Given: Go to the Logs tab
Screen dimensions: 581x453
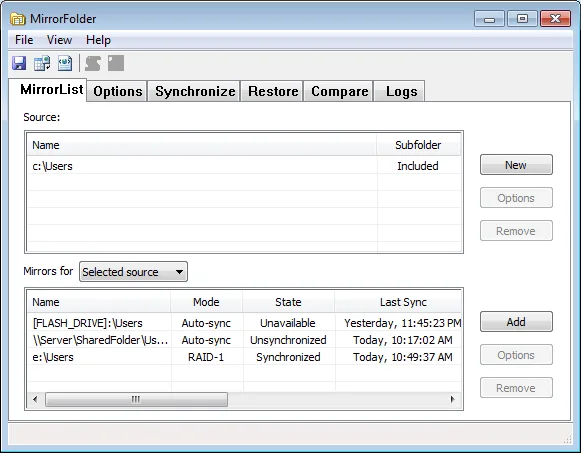Looking at the screenshot, I should tap(401, 91).
